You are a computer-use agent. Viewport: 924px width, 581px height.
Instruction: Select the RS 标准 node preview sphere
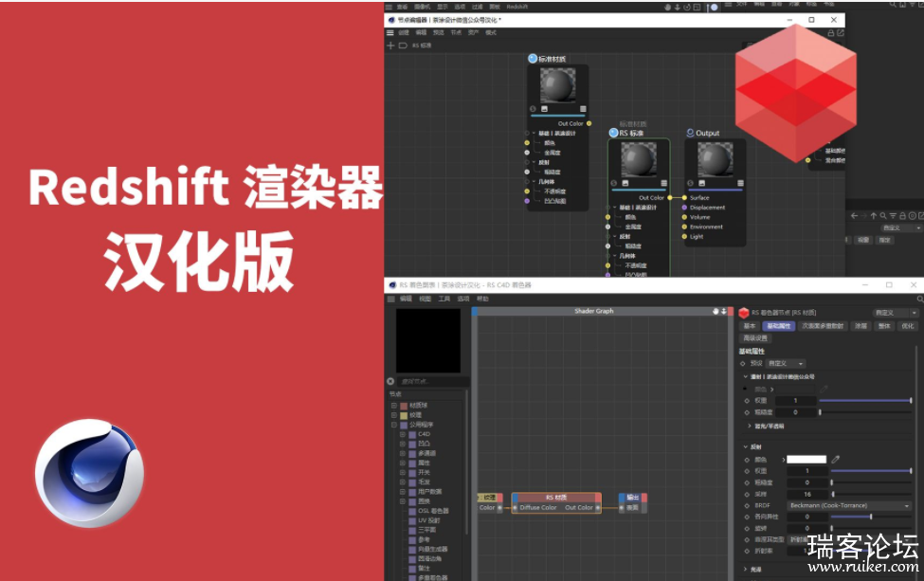click(639, 159)
